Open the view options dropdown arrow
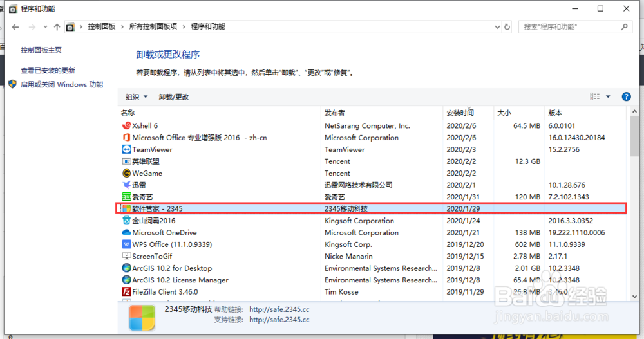644x339 pixels. click(609, 97)
